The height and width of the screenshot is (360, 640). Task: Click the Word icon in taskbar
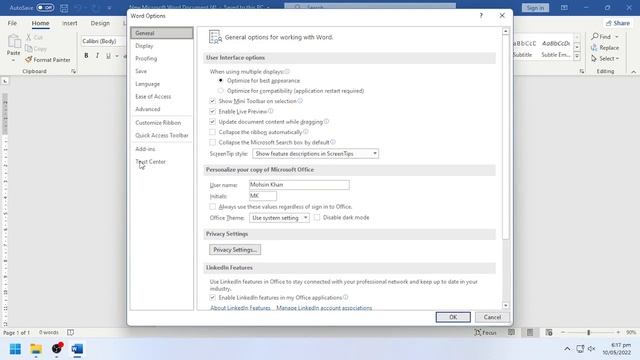tap(77, 349)
